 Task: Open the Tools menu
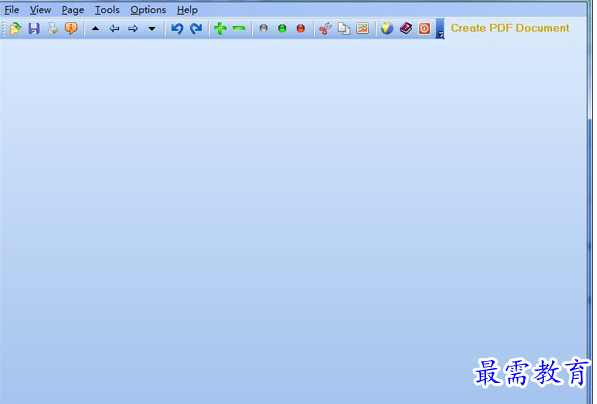pyautogui.click(x=107, y=10)
